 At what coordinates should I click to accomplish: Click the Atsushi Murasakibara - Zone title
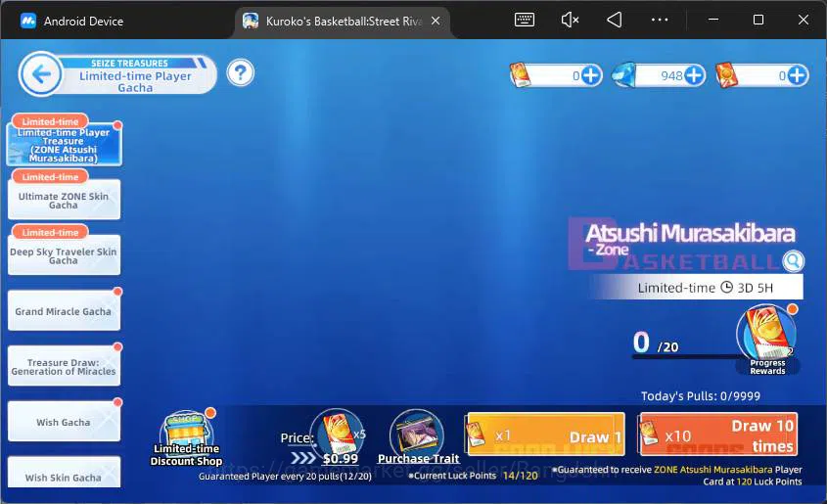pos(689,239)
